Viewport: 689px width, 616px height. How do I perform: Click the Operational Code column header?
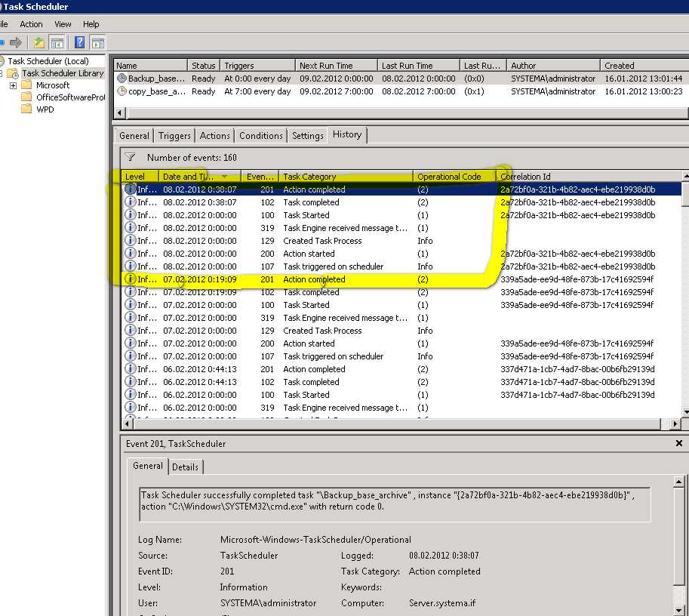[454, 177]
